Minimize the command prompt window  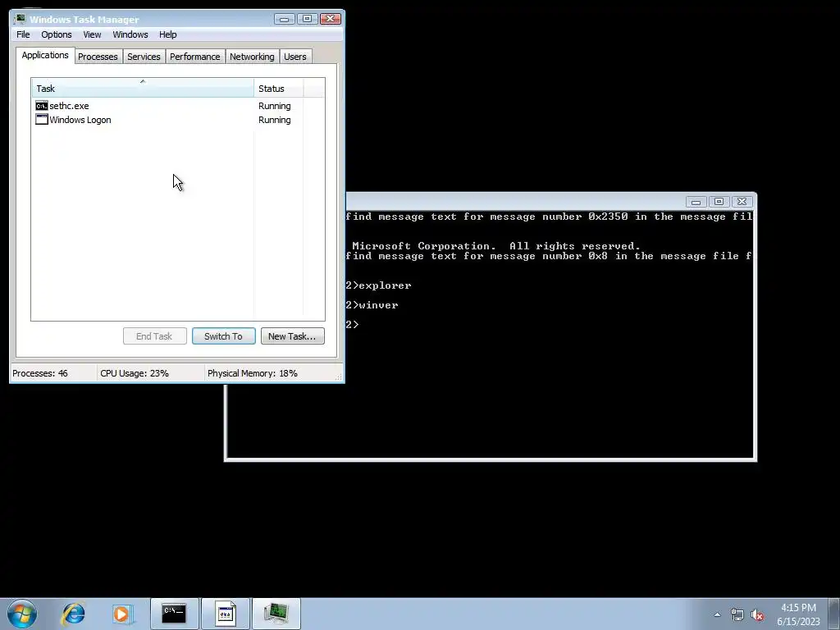point(696,202)
